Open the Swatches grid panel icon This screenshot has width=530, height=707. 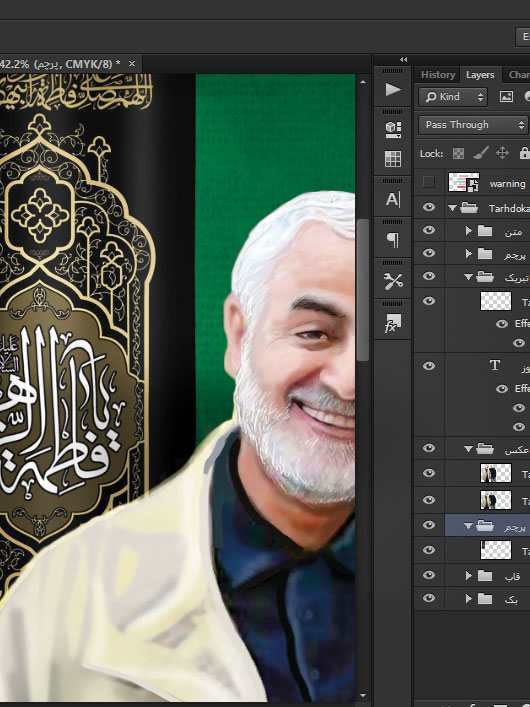point(393,159)
